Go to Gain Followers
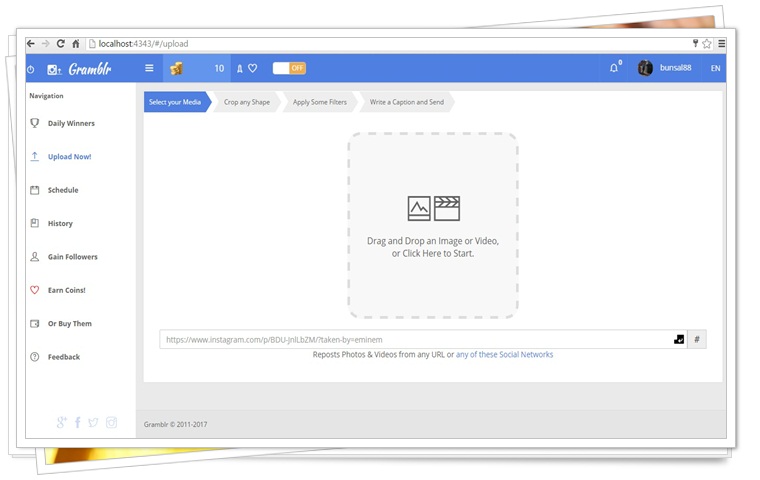The height and width of the screenshot is (480, 760). (x=73, y=257)
